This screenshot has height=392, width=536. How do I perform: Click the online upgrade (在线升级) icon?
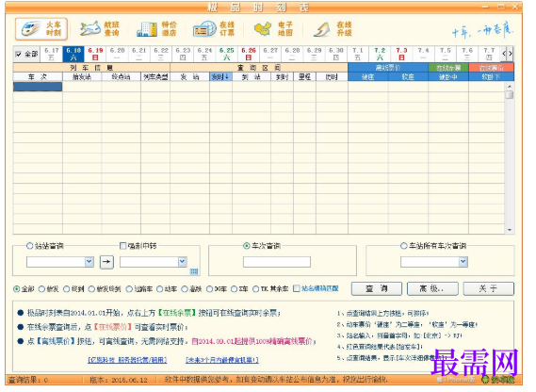pyautogui.click(x=333, y=29)
